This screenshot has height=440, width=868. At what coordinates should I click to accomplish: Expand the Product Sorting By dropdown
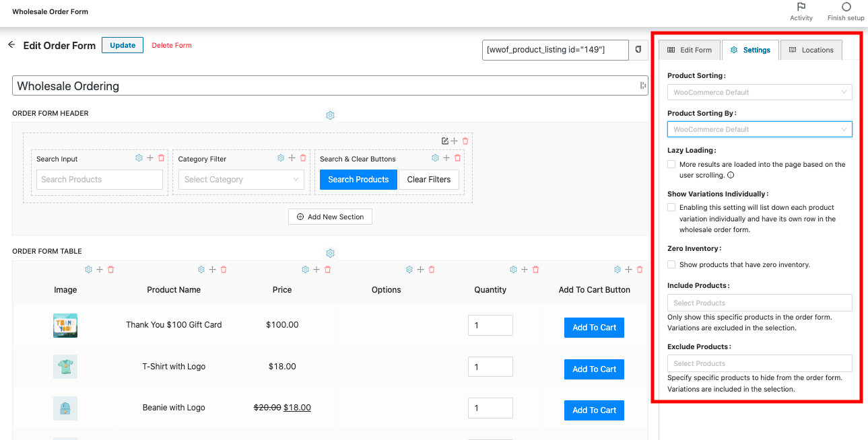(x=759, y=129)
